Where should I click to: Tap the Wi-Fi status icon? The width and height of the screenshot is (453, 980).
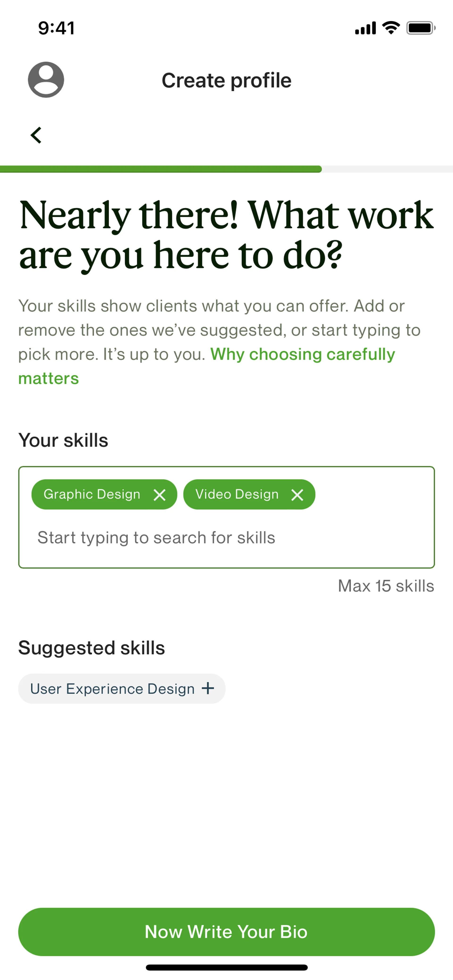(x=391, y=28)
